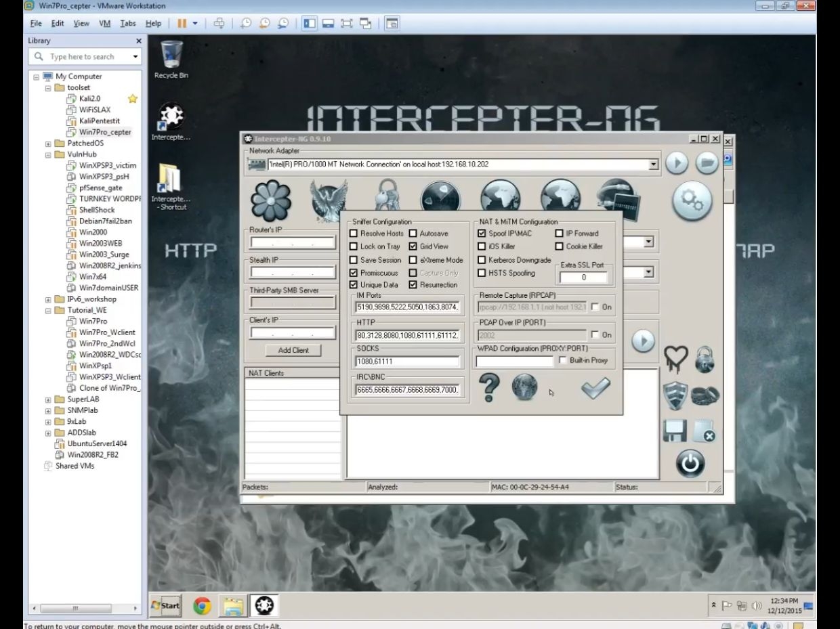840x629 pixels.
Task: Save capture with the floppy disk icon
Action: tap(675, 431)
